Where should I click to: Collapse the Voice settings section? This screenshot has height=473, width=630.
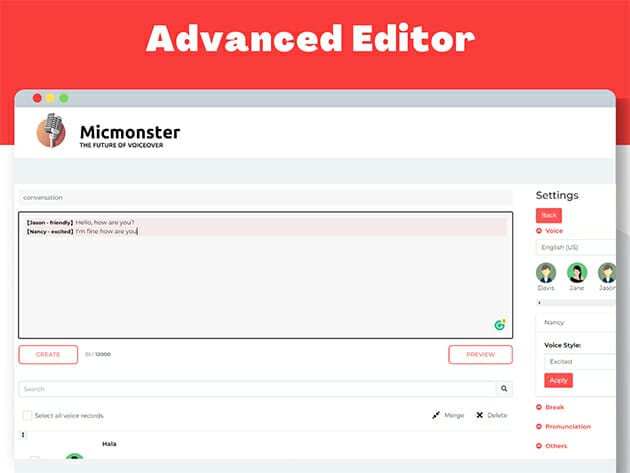pyautogui.click(x=541, y=230)
